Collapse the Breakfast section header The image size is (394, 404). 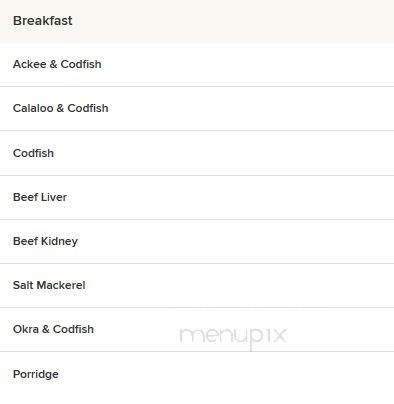coord(197,21)
